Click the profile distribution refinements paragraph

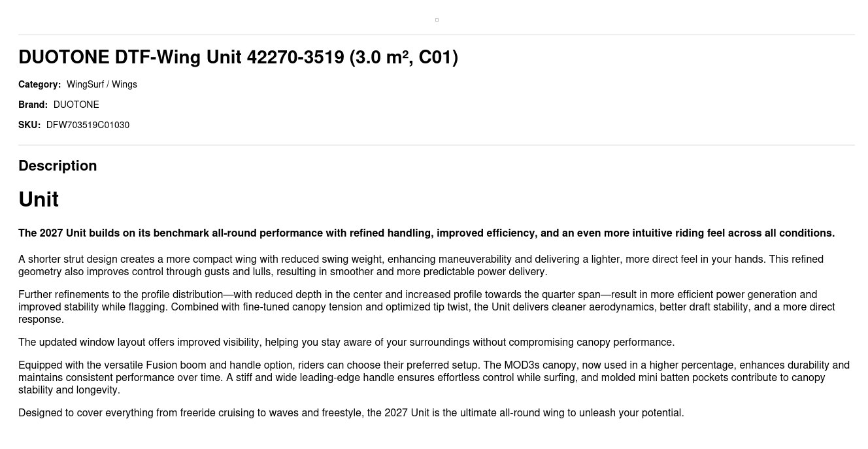point(426,307)
